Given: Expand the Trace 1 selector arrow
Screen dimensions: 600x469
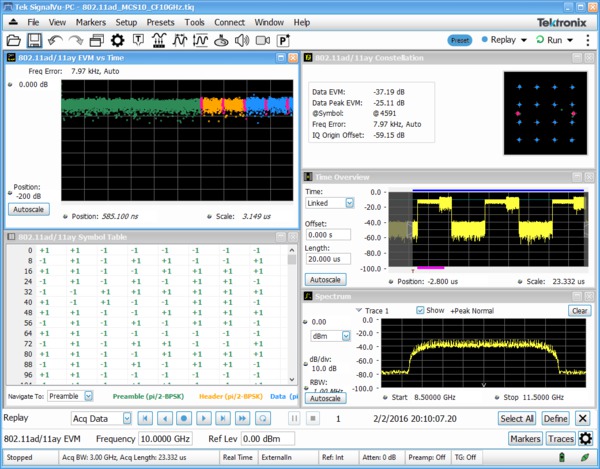Looking at the screenshot, I should pos(360,311).
